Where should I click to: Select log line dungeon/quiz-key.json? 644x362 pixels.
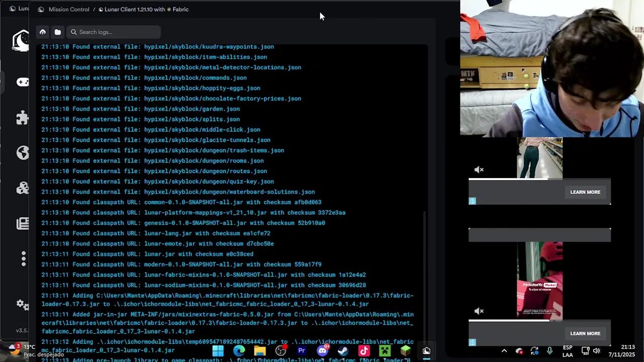pyautogui.click(x=157, y=182)
